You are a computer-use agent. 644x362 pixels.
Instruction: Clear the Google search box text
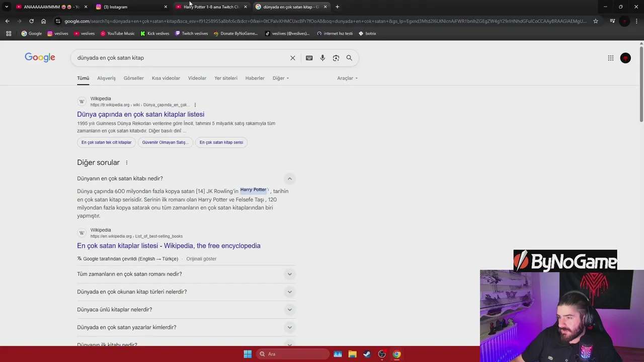pos(293,58)
